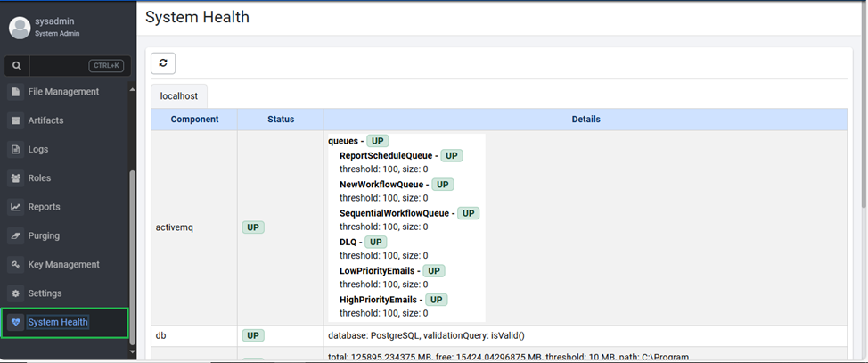This screenshot has height=363, width=868.
Task: Select System Health label in sidebar
Action: point(58,322)
